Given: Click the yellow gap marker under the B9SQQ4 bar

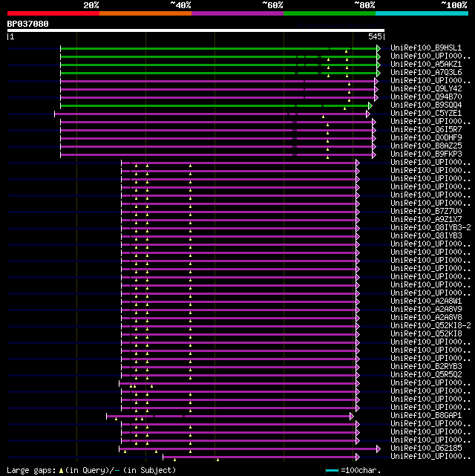Looking at the screenshot, I should (x=344, y=108).
